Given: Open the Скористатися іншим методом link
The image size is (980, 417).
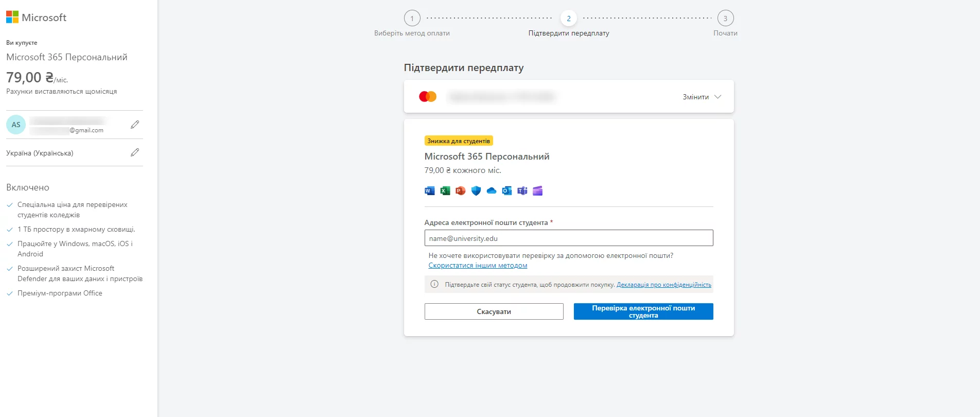Looking at the screenshot, I should 478,266.
